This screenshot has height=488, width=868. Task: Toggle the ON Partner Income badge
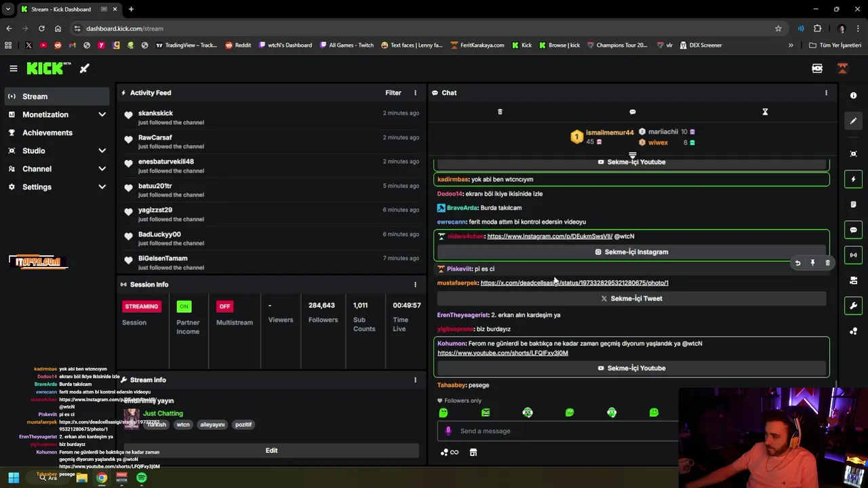pos(184,306)
